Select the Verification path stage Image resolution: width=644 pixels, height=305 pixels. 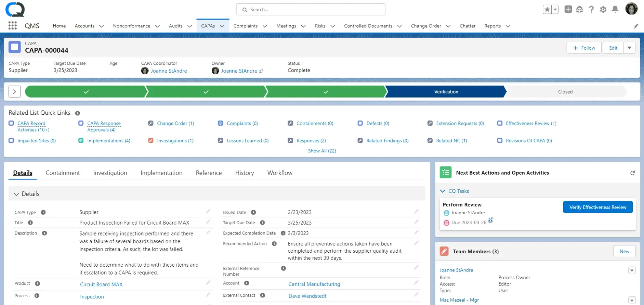(446, 92)
